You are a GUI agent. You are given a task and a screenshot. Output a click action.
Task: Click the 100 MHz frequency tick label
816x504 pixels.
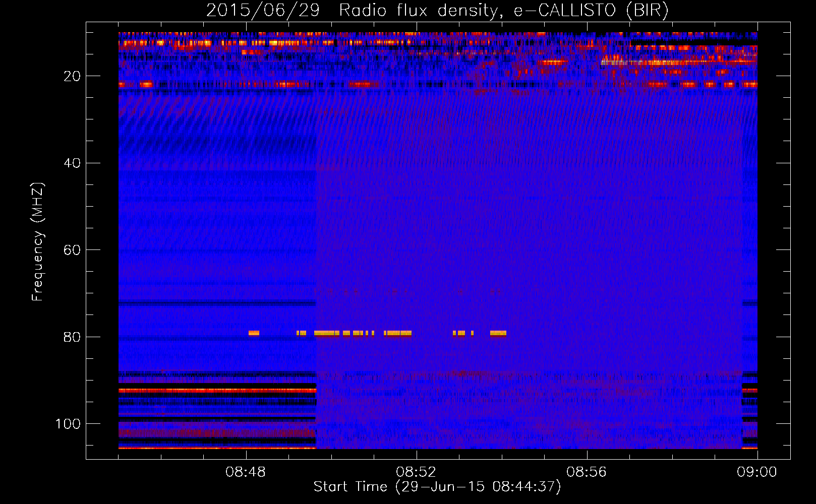tap(68, 424)
